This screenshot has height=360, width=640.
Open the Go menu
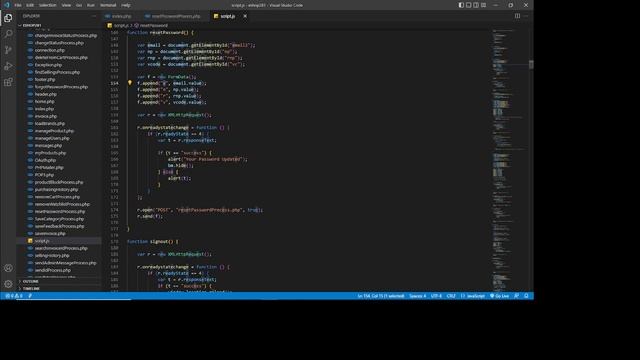(79, 5)
